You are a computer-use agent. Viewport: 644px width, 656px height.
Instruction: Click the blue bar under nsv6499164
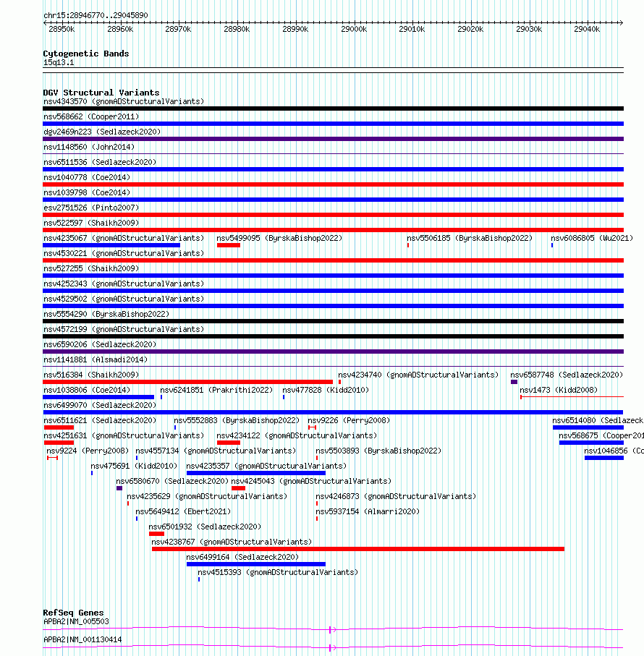(x=256, y=564)
